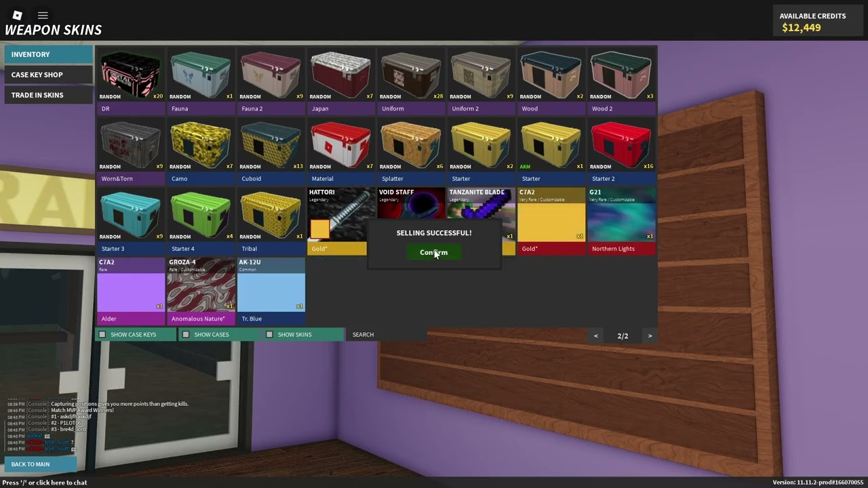Go to the previous inventory page
868x488 pixels.
(596, 335)
